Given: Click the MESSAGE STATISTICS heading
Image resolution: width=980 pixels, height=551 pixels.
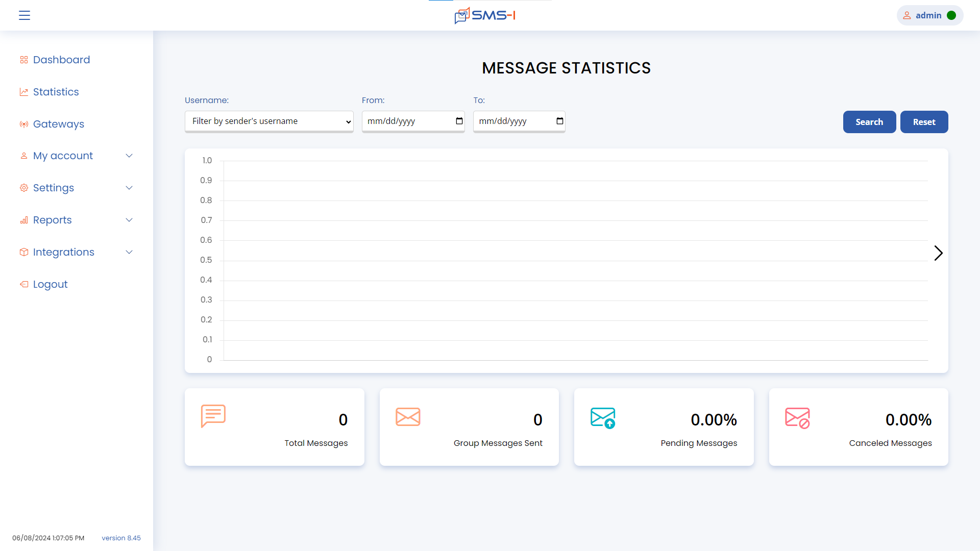Looking at the screenshot, I should 566,68.
